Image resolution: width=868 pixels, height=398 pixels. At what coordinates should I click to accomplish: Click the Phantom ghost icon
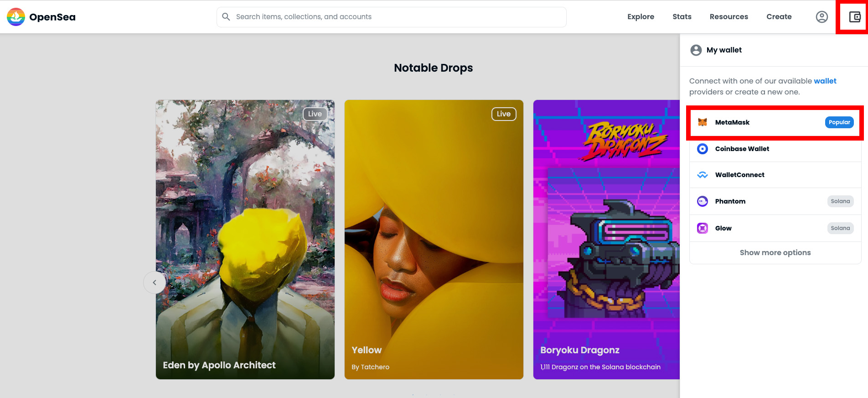[x=703, y=201]
